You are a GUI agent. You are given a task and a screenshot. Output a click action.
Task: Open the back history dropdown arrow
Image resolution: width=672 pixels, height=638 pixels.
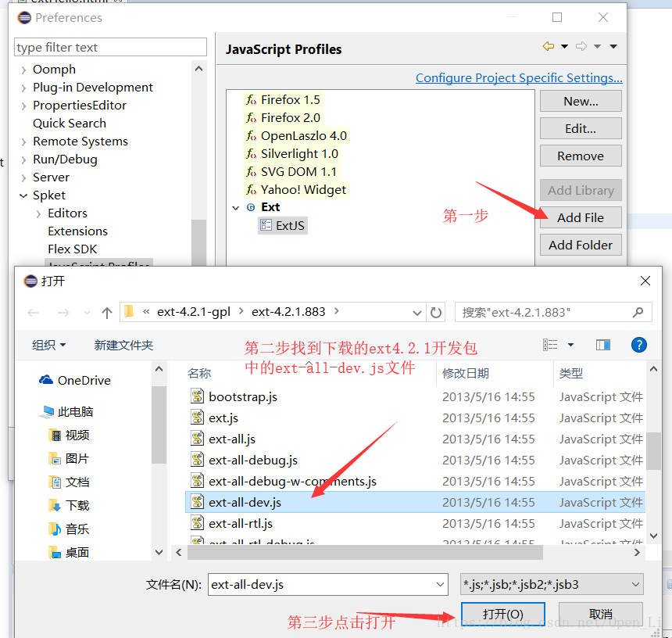pyautogui.click(x=564, y=46)
